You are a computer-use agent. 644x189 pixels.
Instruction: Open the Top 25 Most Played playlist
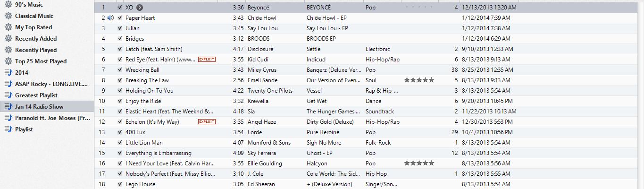[41, 61]
